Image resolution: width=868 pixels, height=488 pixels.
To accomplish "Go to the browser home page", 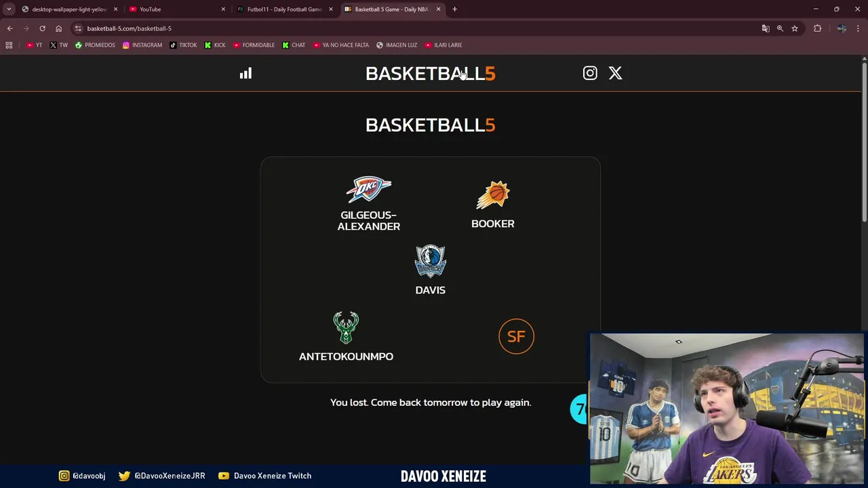I will tap(58, 28).
